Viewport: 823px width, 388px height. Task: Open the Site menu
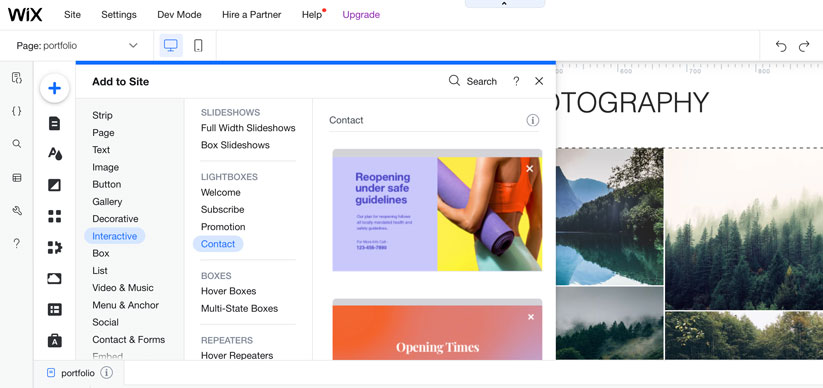pyautogui.click(x=72, y=15)
